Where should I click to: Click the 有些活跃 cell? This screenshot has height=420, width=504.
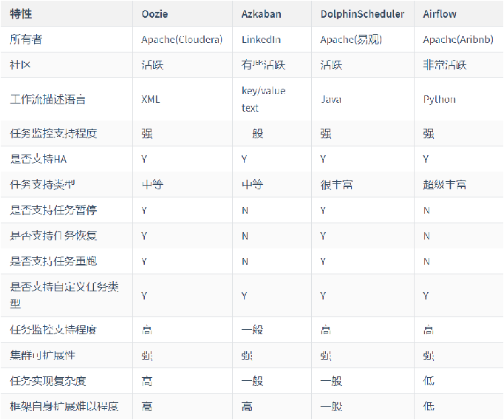(263, 65)
